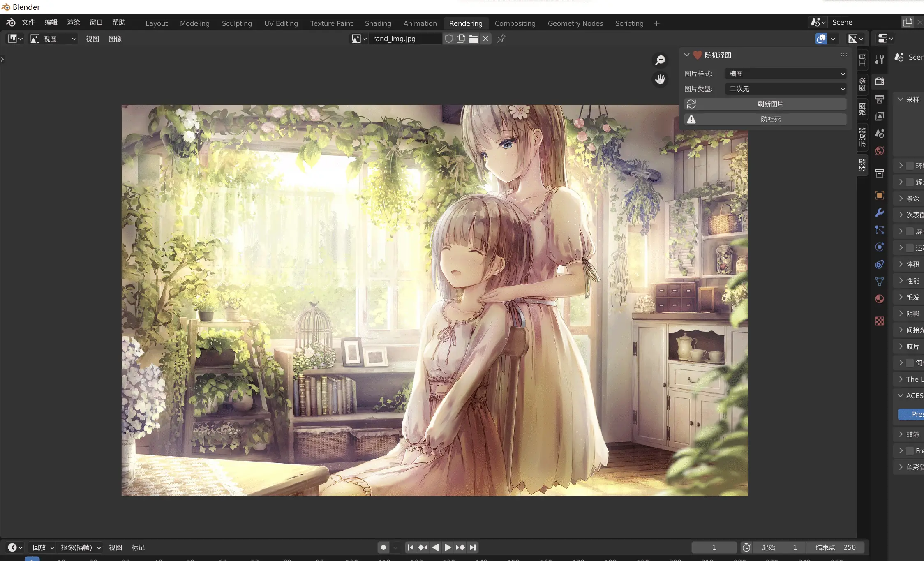
Task: Switch to the Compositing workspace tab
Action: [x=515, y=23]
